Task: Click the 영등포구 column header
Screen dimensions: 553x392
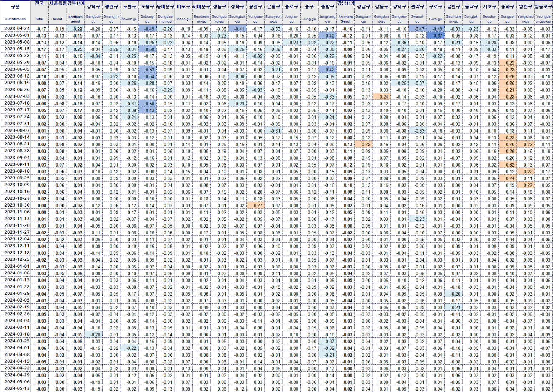Action: 543,7
